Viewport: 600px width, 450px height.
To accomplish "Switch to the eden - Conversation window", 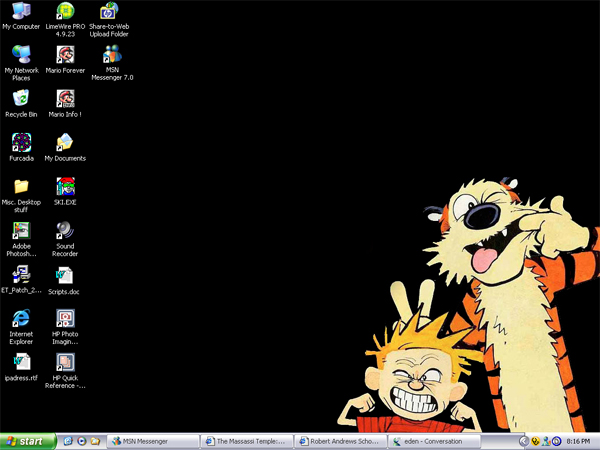I will click(x=434, y=441).
